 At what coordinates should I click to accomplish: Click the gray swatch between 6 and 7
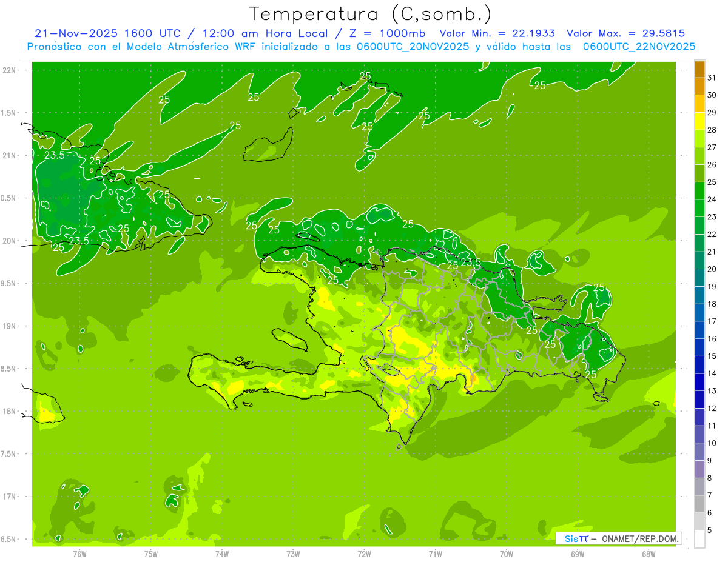[699, 504]
